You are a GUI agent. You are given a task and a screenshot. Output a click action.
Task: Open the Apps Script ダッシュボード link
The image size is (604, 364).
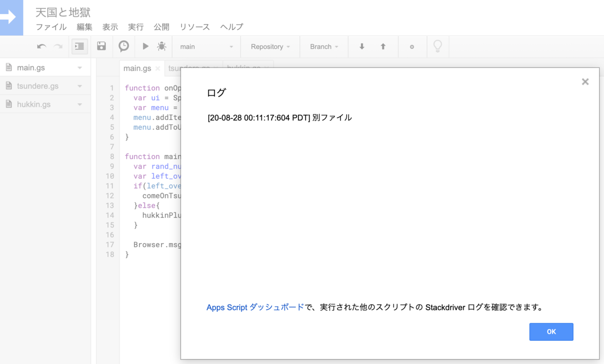point(255,307)
